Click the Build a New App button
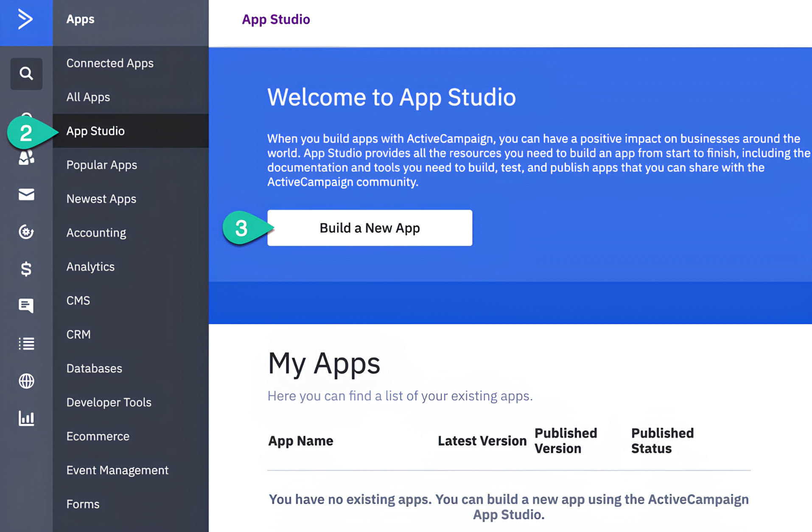Viewport: 812px width, 532px height. pyautogui.click(x=370, y=228)
